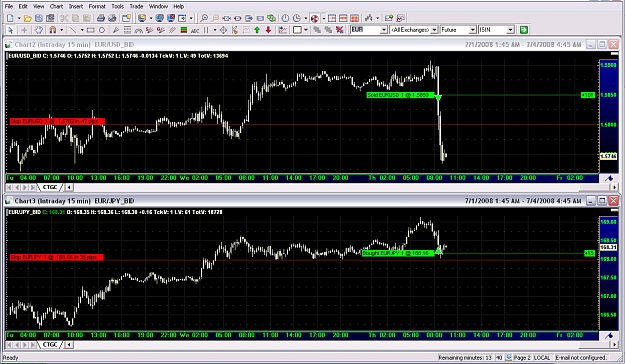The image size is (625, 364).
Task: Click the tile windows grid icon
Action: [x=354, y=18]
